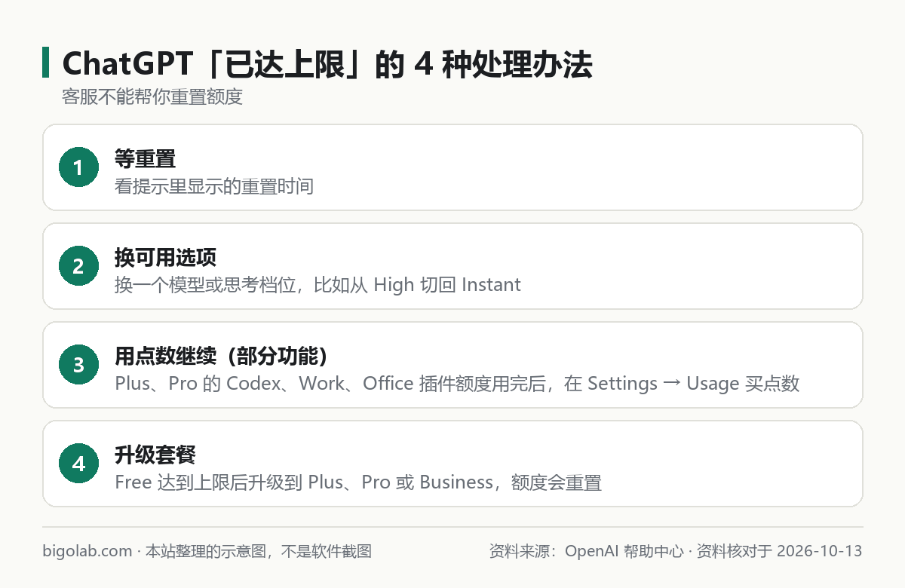The width and height of the screenshot is (905, 588).
Task: Click the heading 'ChatGPT「已达上限」的 4 种处理办法'
Action: [x=327, y=65]
